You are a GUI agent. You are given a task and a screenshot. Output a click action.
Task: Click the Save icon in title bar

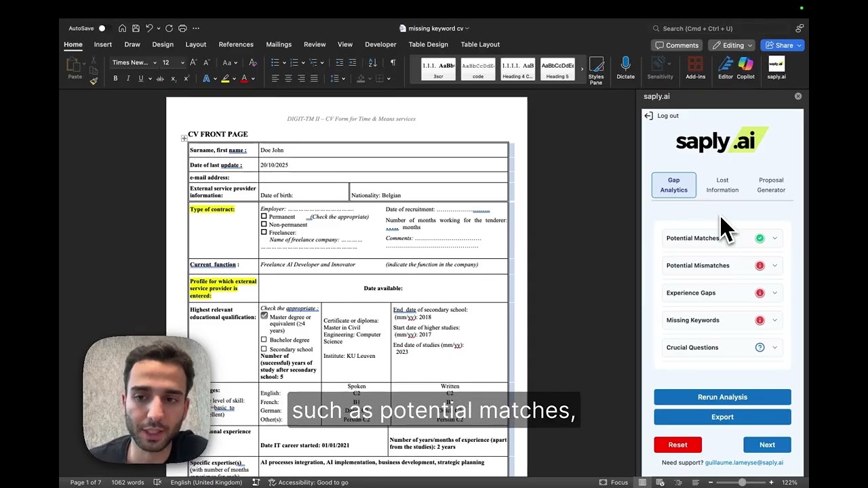[136, 28]
